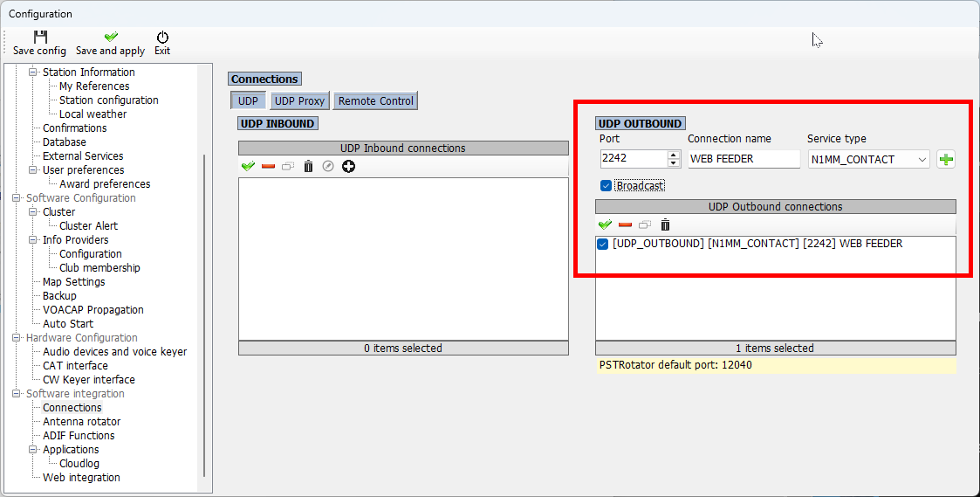Click green check icon in UDP Inbound toolbar
Screen dimensions: 980x497
(x=248, y=166)
